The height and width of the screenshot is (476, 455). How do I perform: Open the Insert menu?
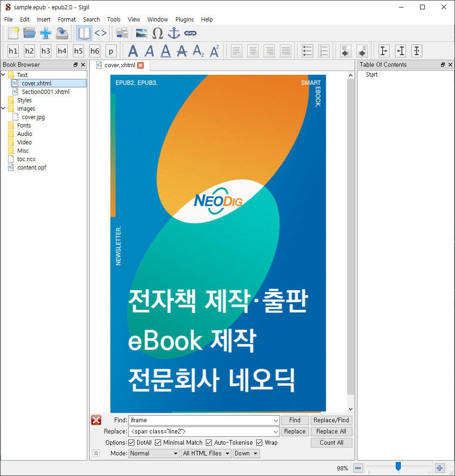pyautogui.click(x=44, y=20)
